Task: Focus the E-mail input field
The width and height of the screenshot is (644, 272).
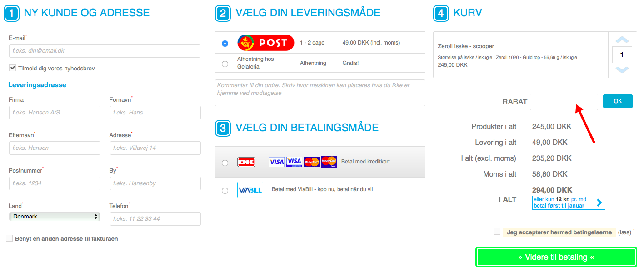Action: pyautogui.click(x=105, y=51)
